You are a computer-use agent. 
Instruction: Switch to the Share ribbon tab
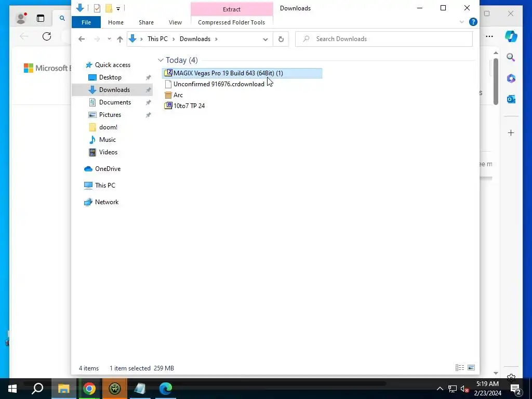[x=146, y=22]
